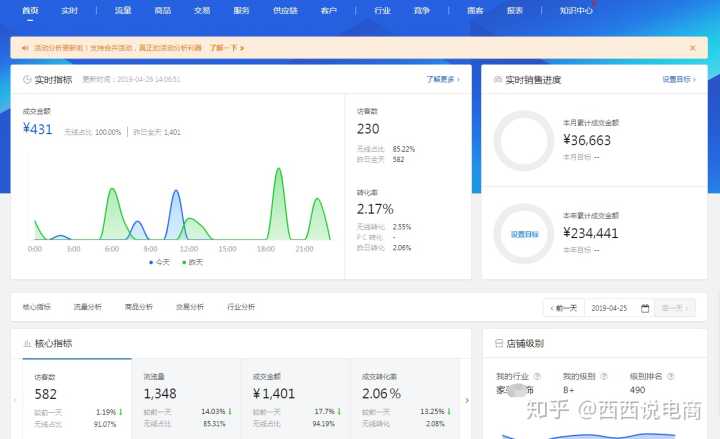Open the 流量 menu in the top navigation
Image resolution: width=720 pixels, height=439 pixels.
(x=123, y=10)
